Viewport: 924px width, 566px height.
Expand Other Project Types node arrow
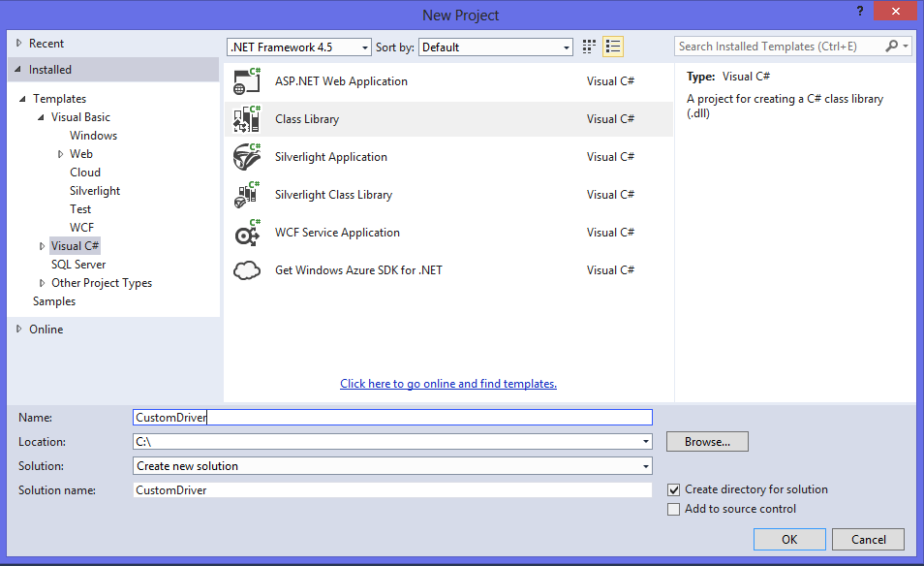coord(42,283)
